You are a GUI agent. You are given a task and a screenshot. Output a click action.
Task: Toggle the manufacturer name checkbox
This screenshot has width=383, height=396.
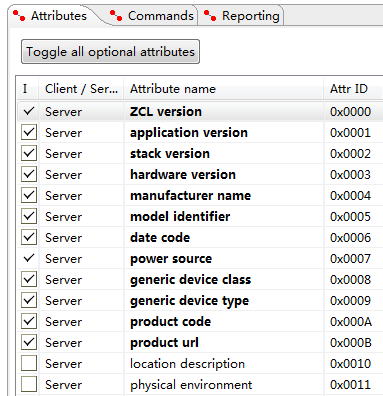pyautogui.click(x=29, y=195)
